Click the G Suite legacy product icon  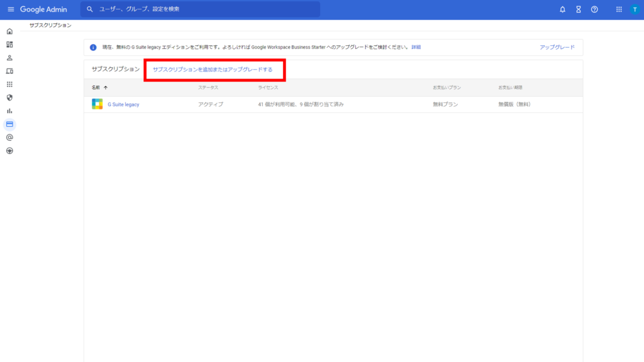[97, 104]
